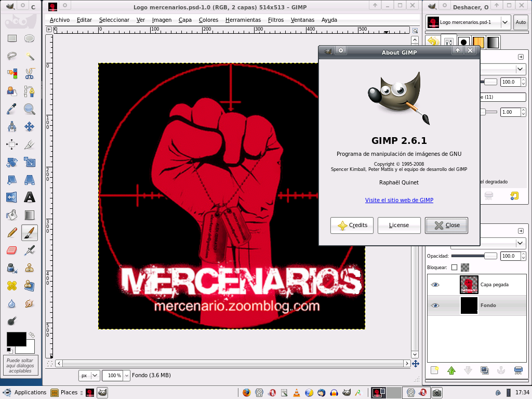
Task: Hide the Capa pegada layer
Action: coord(435,285)
